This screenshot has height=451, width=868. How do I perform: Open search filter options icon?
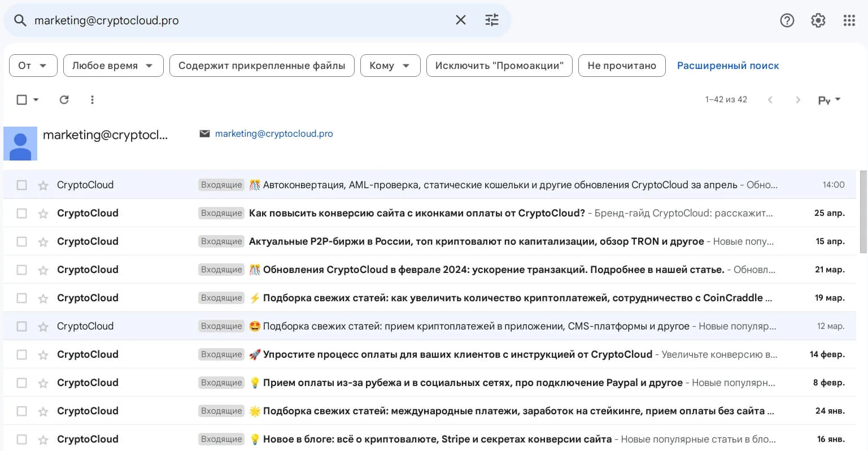tap(492, 20)
